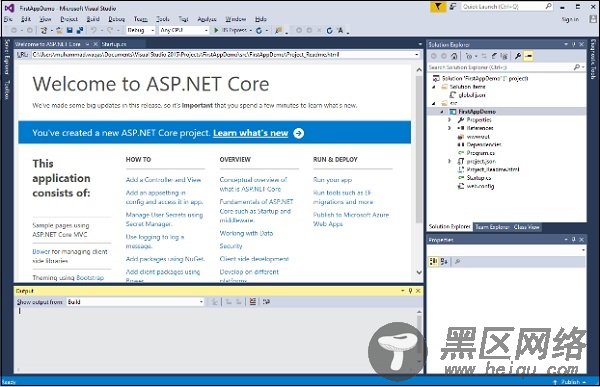This screenshot has width=600, height=387.
Task: Open the Learn what's new link
Action: click(251, 133)
